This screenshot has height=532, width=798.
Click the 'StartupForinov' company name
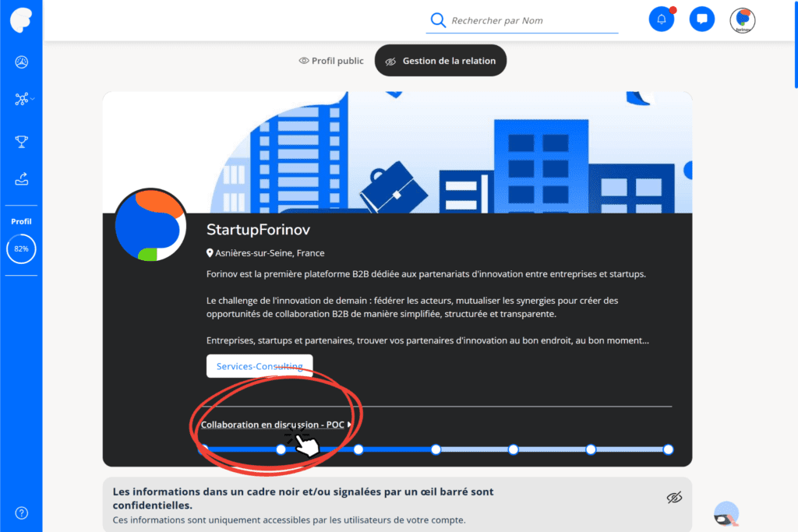pos(258,229)
